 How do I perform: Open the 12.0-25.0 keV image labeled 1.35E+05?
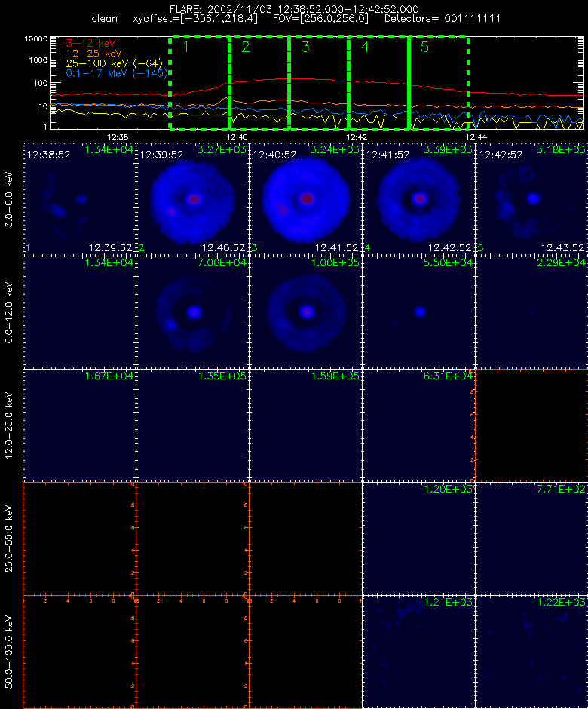pyautogui.click(x=192, y=425)
